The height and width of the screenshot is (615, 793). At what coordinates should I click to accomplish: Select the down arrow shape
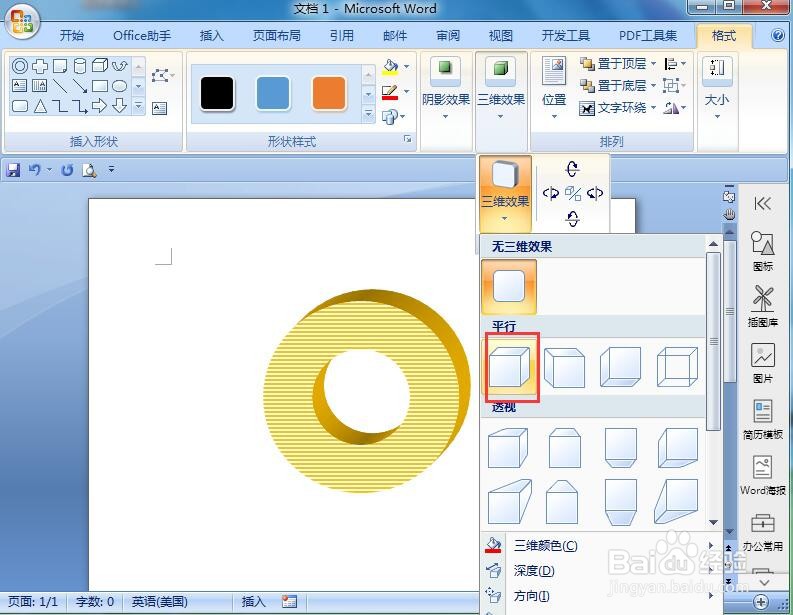[x=119, y=106]
